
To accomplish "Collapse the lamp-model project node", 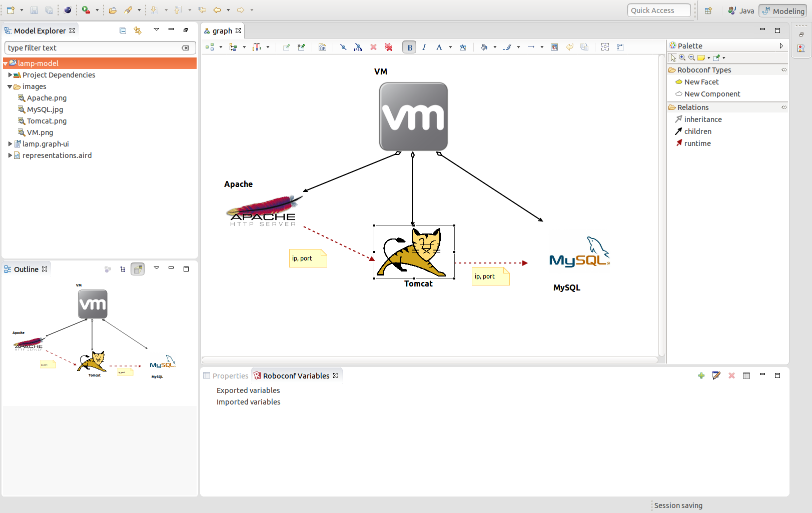I will [6, 64].
